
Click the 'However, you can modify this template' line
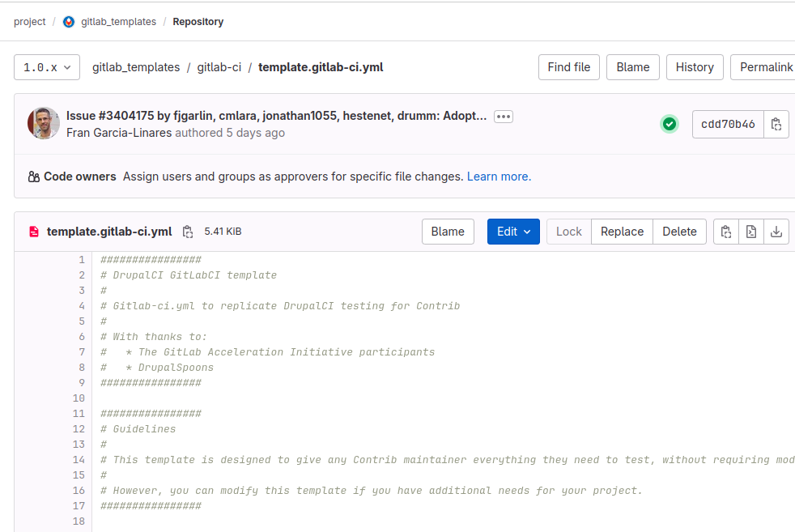[x=372, y=491]
